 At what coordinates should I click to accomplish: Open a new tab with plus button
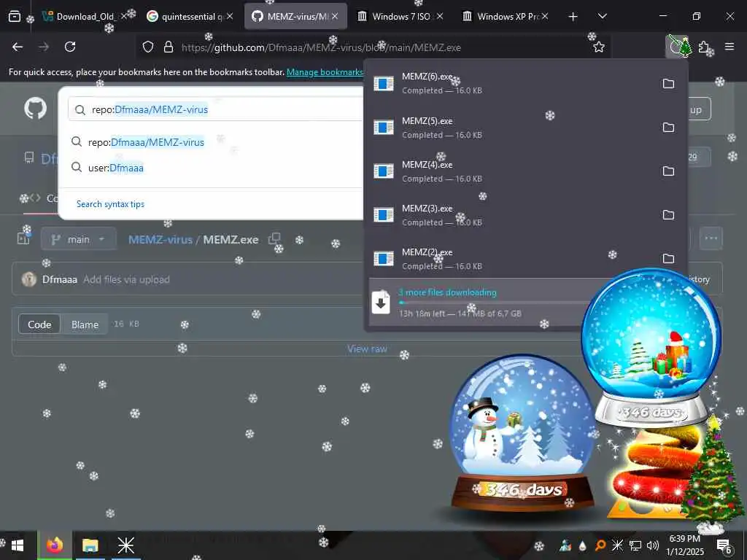(x=573, y=17)
